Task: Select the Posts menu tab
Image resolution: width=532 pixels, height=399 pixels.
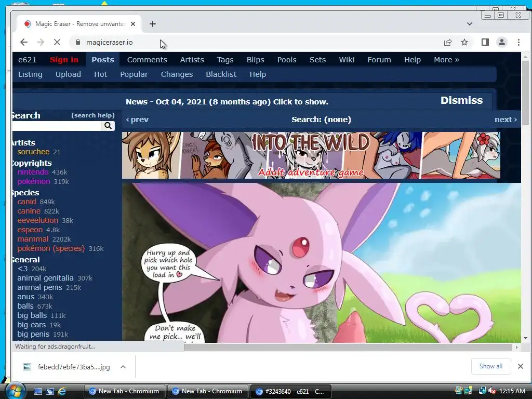Action: 102,60
